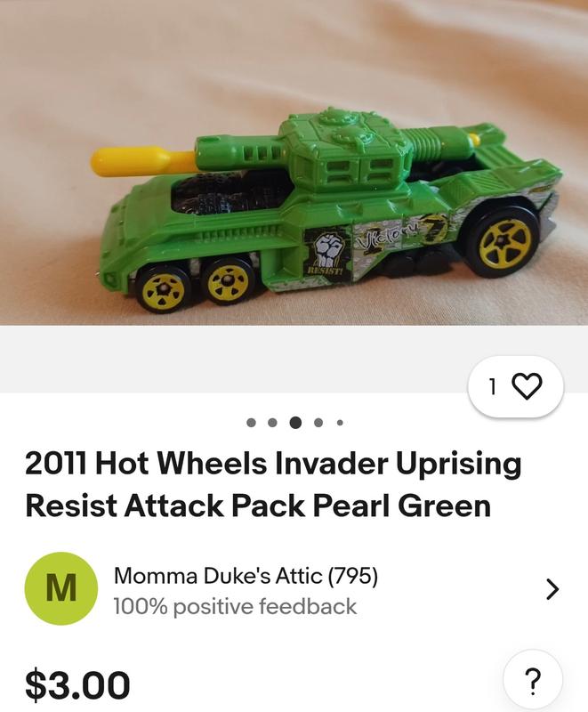Tap the Resist fist decal in photo

point(327,254)
